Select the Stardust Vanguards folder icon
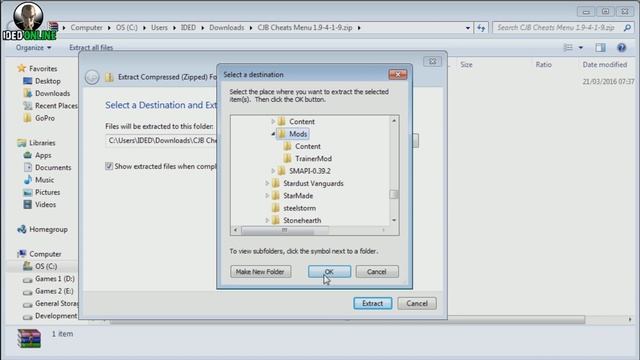 pos(276,183)
